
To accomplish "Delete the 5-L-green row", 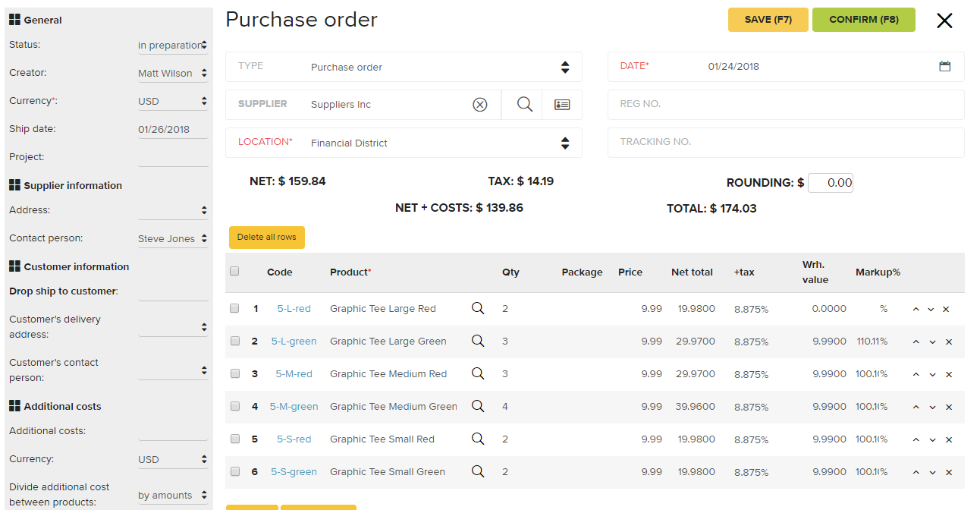I will coord(949,342).
